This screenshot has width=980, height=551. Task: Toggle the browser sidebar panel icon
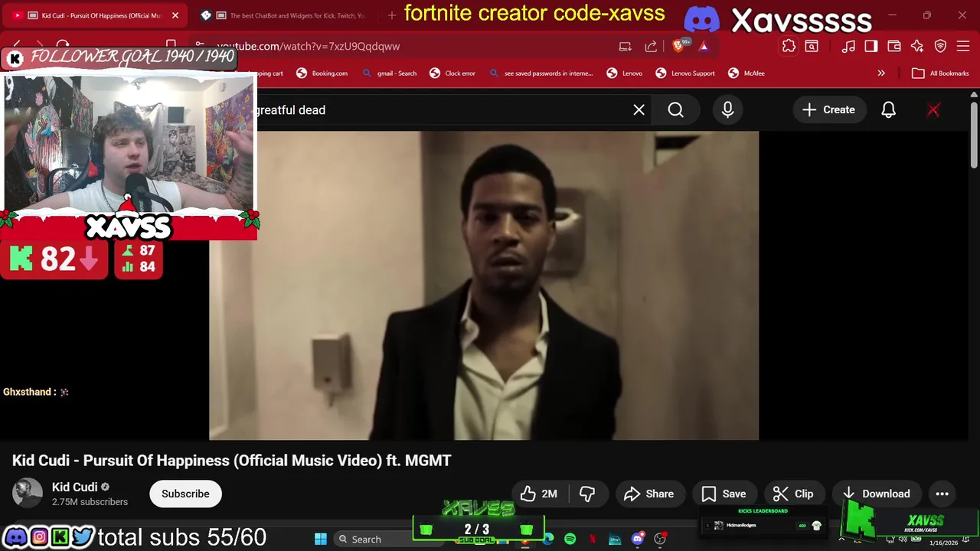click(871, 46)
